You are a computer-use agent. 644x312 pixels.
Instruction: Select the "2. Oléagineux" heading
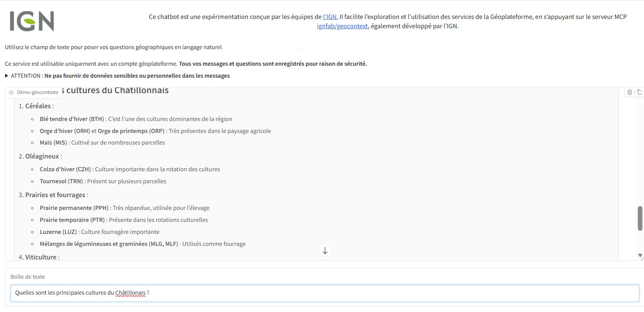(40, 156)
